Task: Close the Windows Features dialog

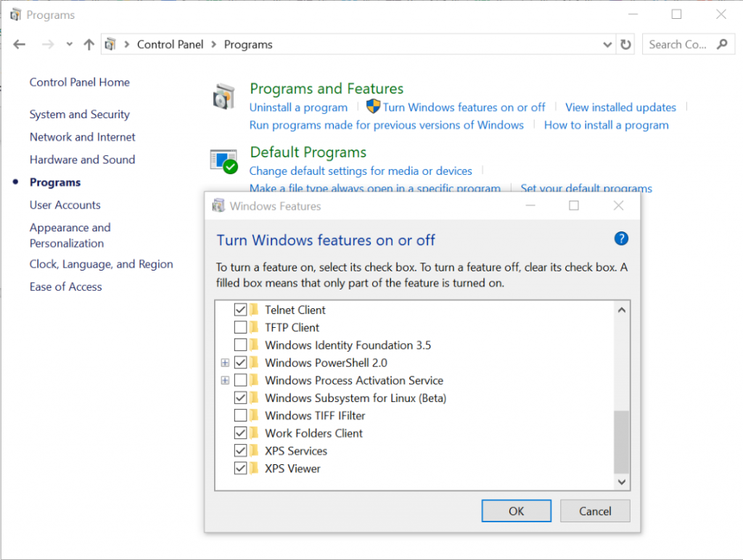Action: pos(618,205)
